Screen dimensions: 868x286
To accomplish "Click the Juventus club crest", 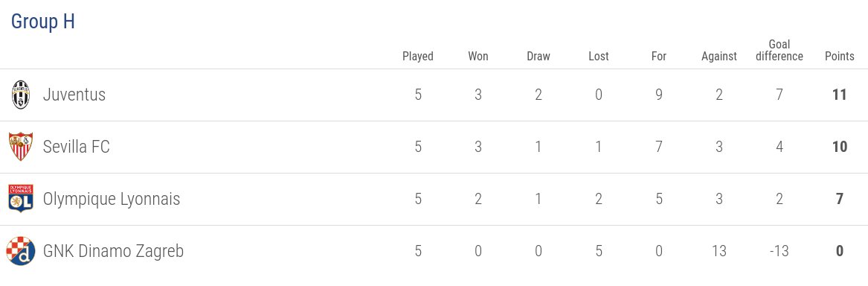I will (21, 95).
